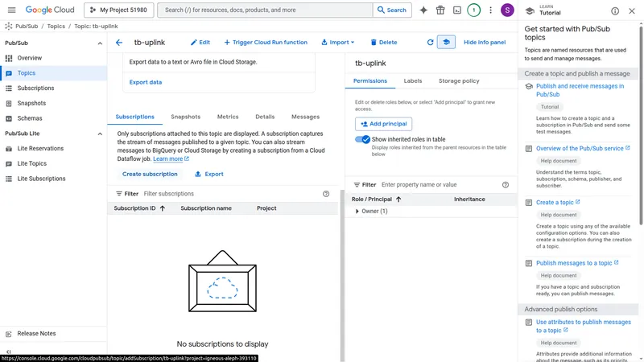Switch to the Snapshots tab
Screen dimensions: 644x362
[x=186, y=117]
